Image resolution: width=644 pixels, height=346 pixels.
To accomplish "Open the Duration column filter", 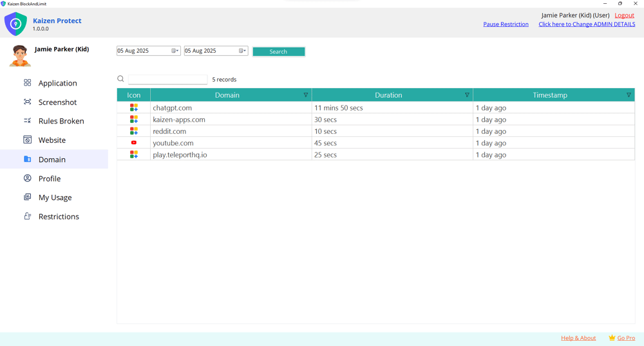I will pyautogui.click(x=467, y=95).
